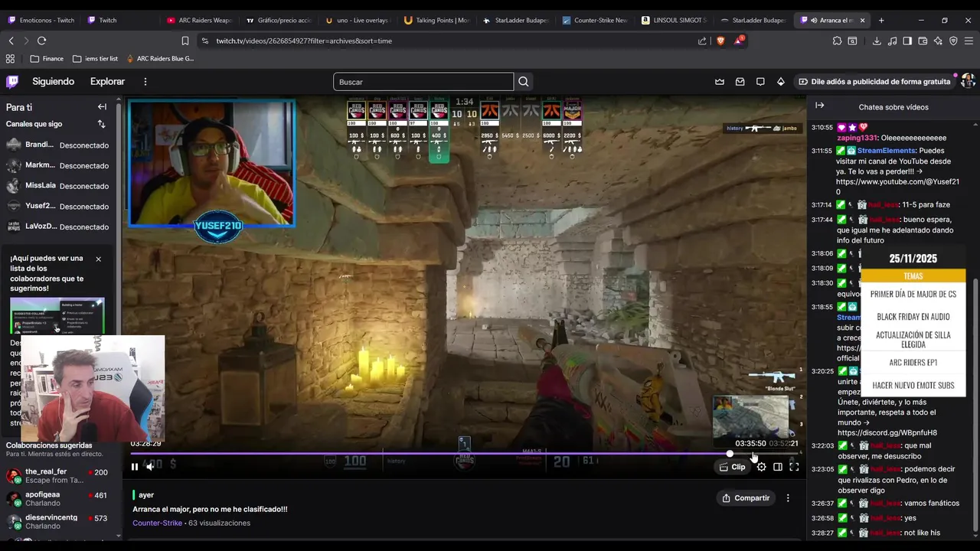Switch to LINSOUL SIMGOT tab
Image resolution: width=980 pixels, height=551 pixels.
tap(674, 20)
